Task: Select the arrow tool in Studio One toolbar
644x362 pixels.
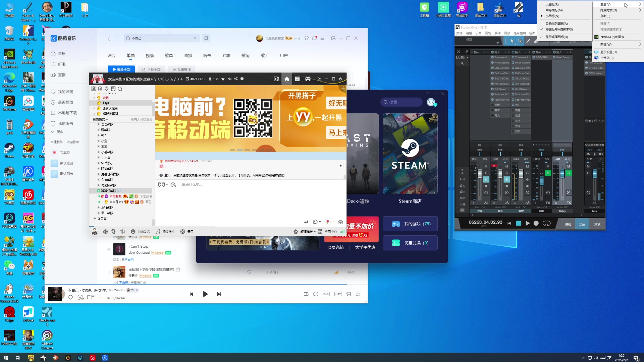Action: coord(512,41)
